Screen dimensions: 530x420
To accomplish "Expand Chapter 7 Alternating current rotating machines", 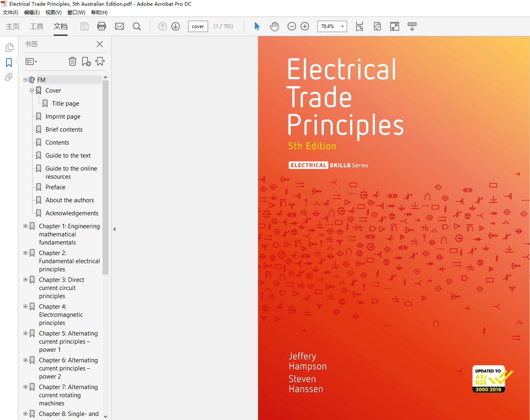I will (x=25, y=387).
